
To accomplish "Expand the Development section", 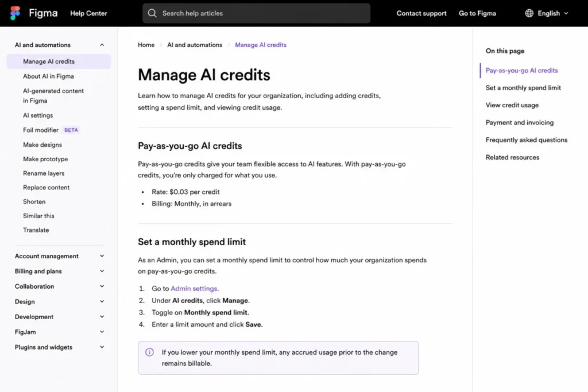I will [x=102, y=317].
